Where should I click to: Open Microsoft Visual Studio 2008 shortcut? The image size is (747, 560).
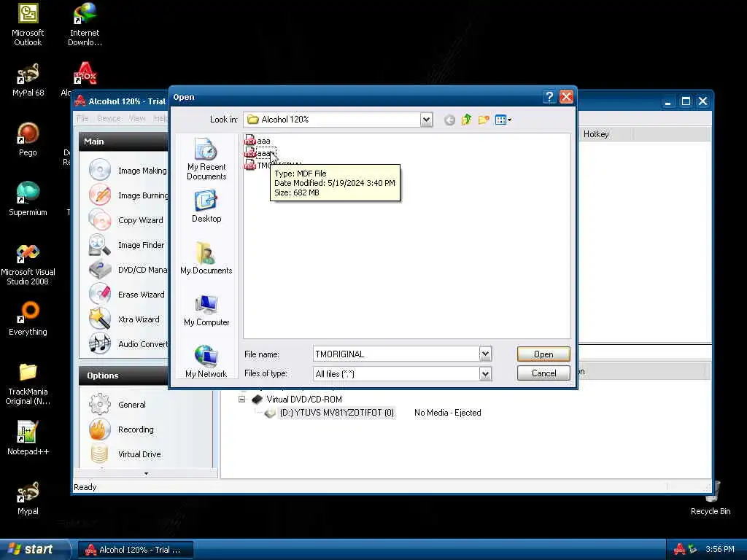[x=28, y=264]
